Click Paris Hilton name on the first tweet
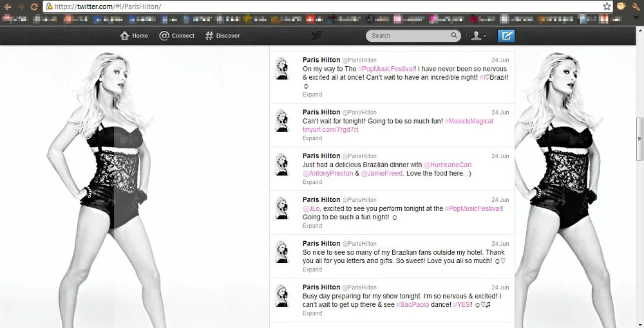 pos(321,60)
